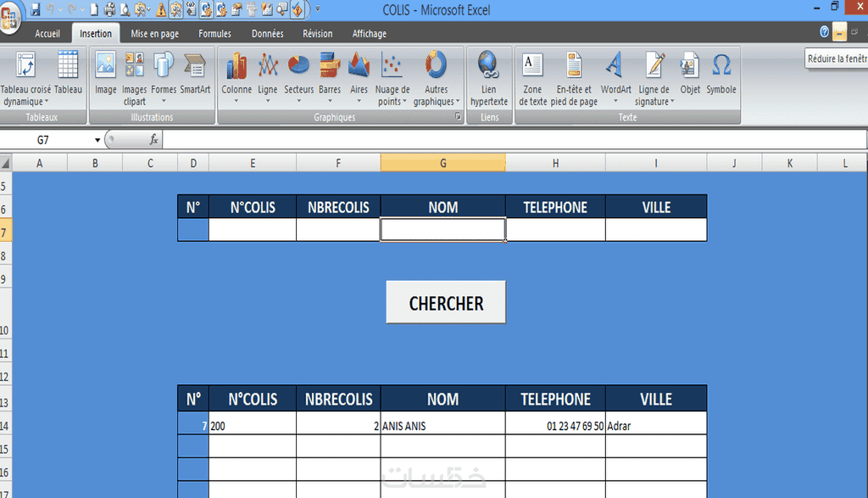Viewport: 868px width, 498px height.
Task: Open the Symbole dialog
Action: (x=721, y=73)
